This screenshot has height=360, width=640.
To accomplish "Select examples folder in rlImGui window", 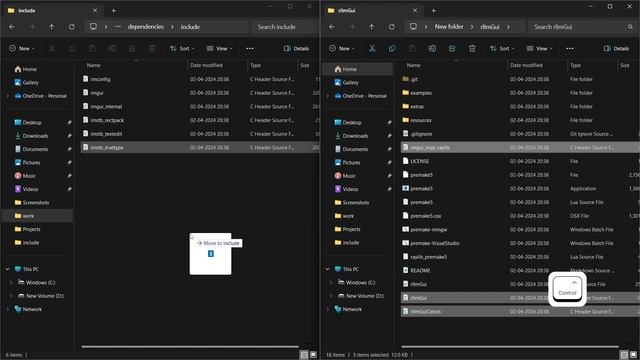I will coord(520,93).
